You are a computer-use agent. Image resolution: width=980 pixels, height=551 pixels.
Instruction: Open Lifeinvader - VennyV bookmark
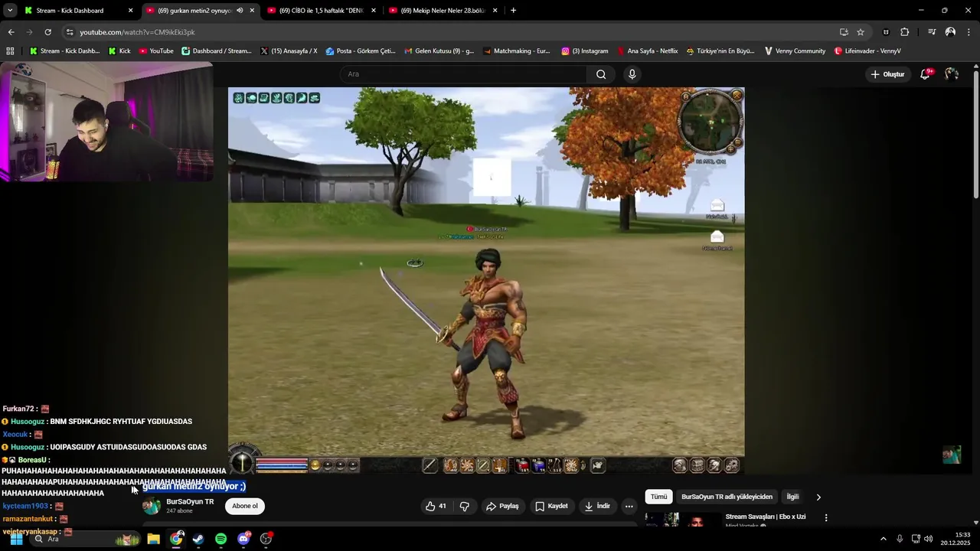867,51
